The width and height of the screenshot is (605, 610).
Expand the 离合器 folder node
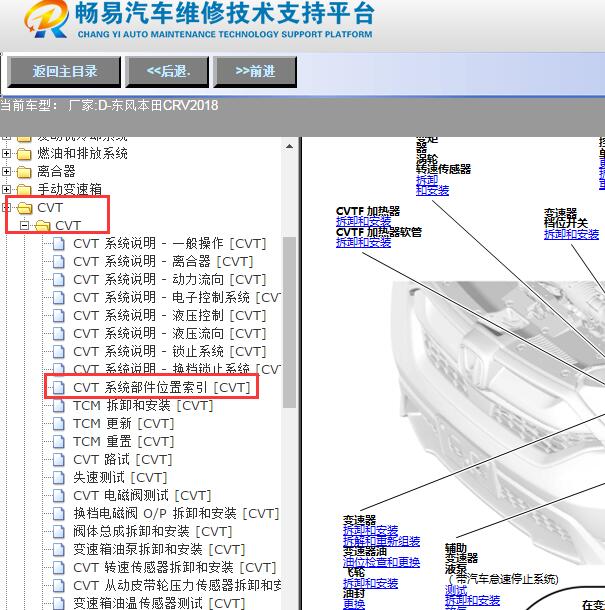tap(6, 172)
